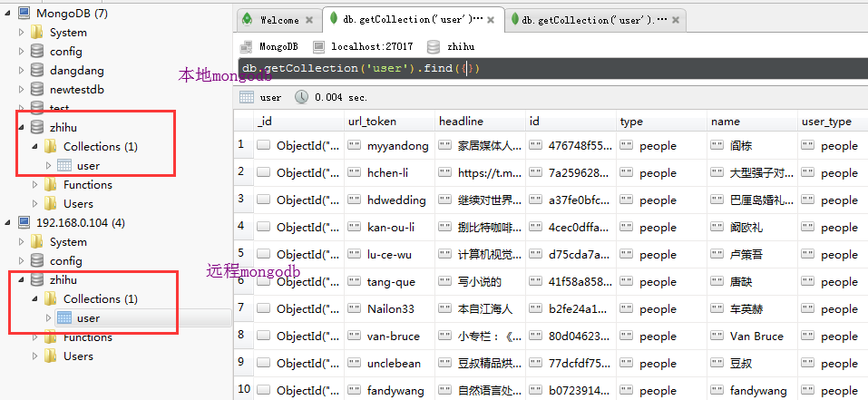868x400 pixels.
Task: Close the Welcome tab
Action: click(x=309, y=20)
